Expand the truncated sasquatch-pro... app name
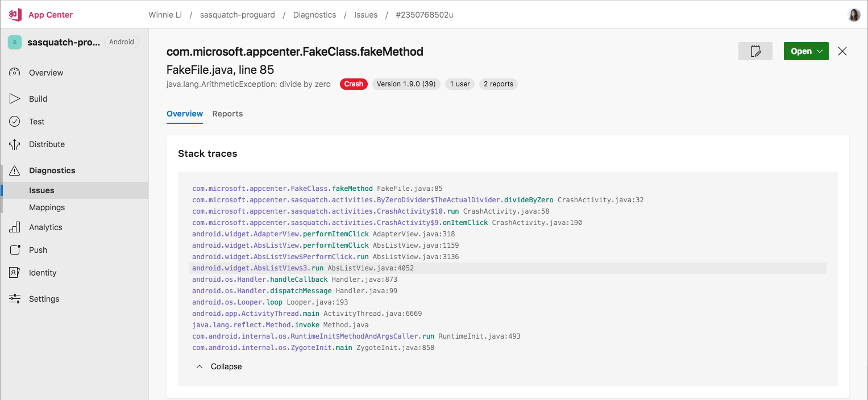Image resolution: width=868 pixels, height=400 pixels. 63,41
